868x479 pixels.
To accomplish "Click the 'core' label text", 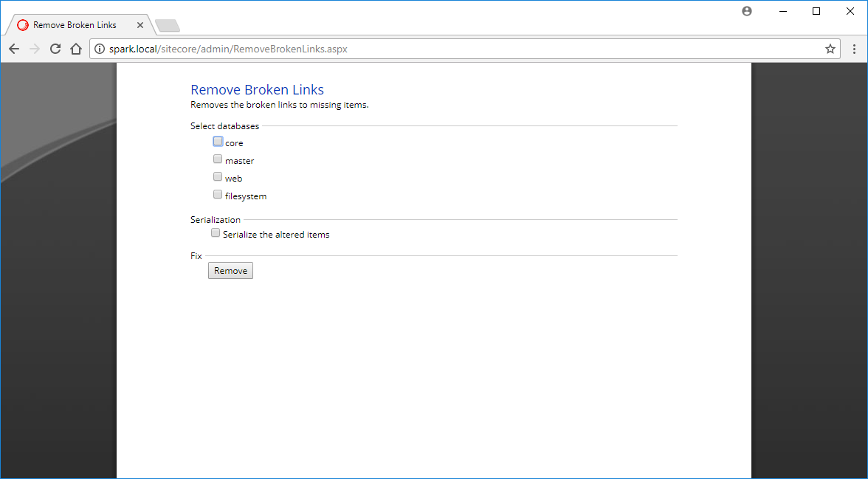I will [x=233, y=143].
